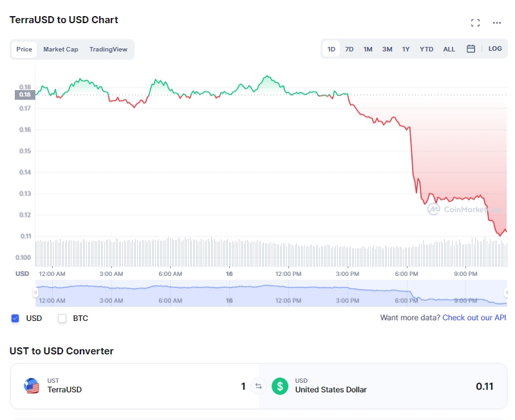Select the ALL time range
The height and width of the screenshot is (420, 515).
(x=449, y=49)
